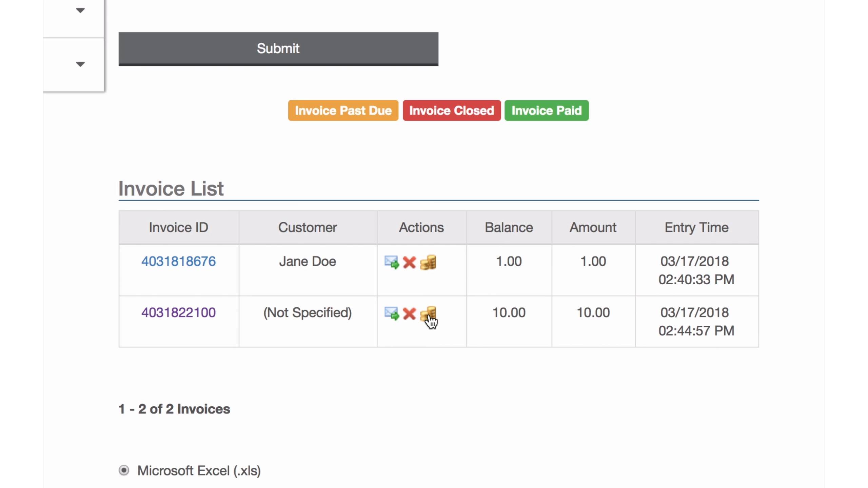The height and width of the screenshot is (488, 868).
Task: Click email send icon for Jane Doe invoice
Action: pyautogui.click(x=391, y=262)
